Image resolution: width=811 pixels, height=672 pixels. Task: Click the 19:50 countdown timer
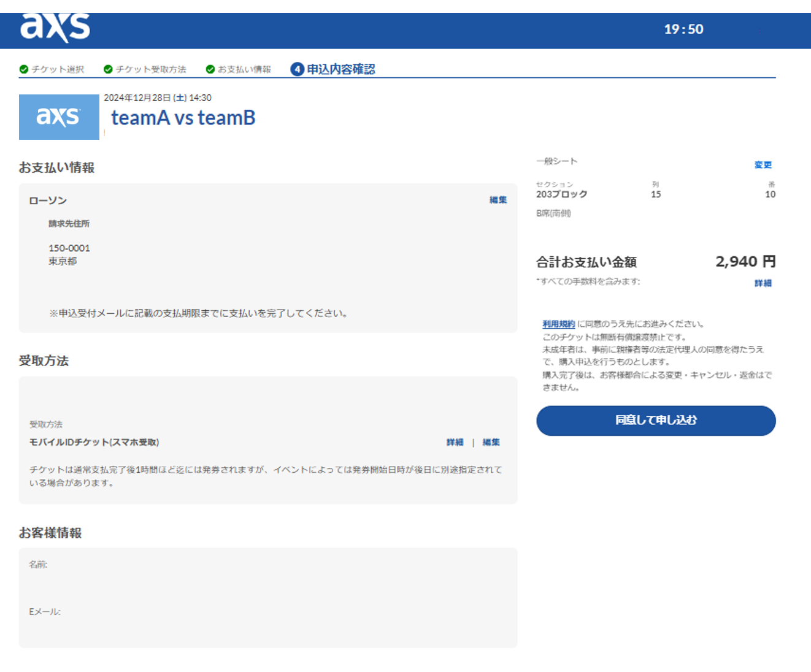click(683, 29)
